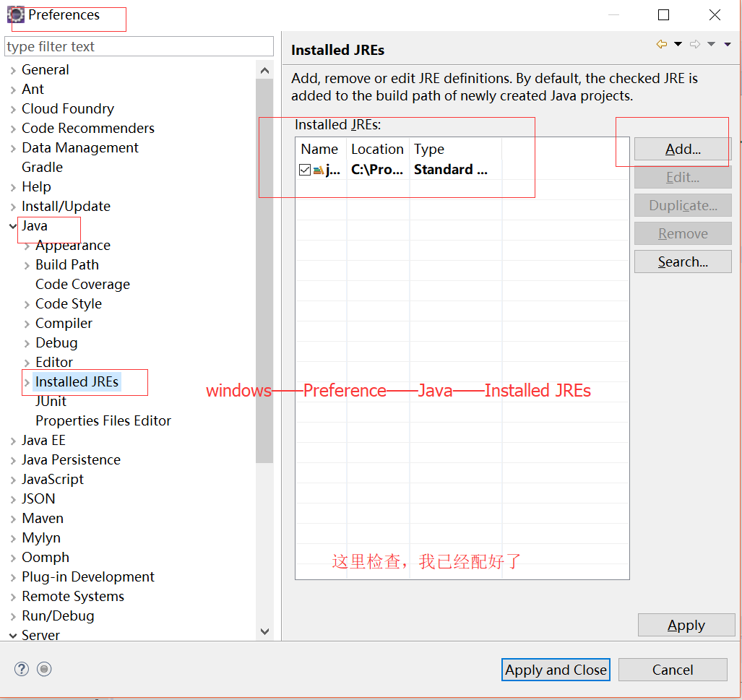
Task: Expand the Compiler node
Action: 27,324
